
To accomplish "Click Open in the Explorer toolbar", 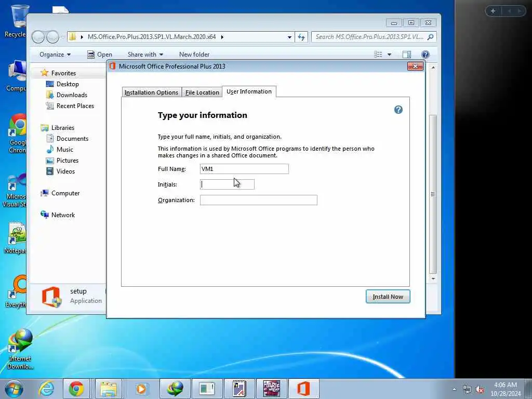I will pos(100,55).
